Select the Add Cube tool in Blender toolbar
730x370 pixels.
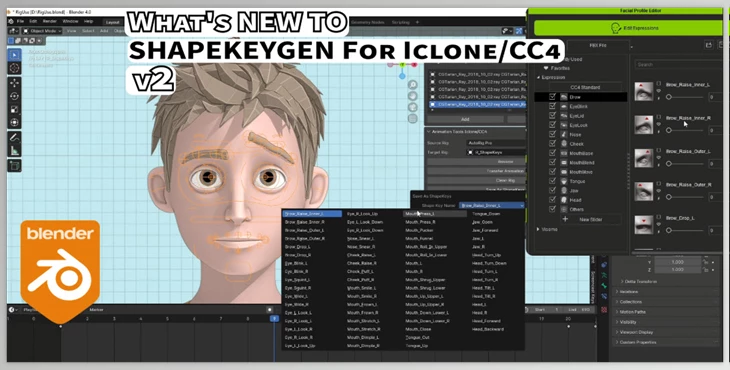pyautogui.click(x=14, y=165)
